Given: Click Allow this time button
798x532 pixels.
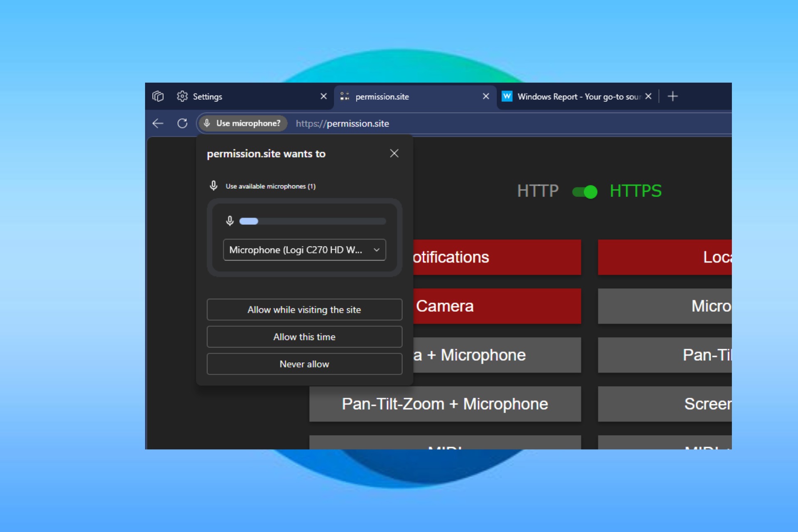Looking at the screenshot, I should (304, 337).
